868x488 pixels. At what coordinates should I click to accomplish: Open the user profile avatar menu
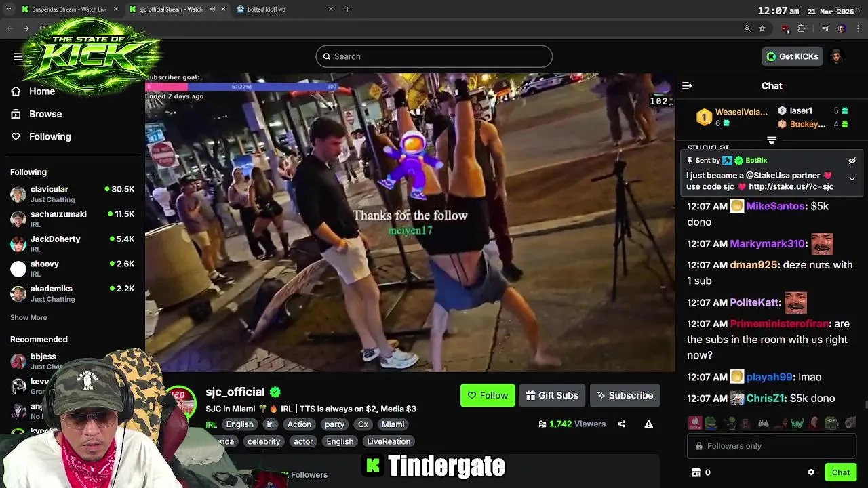(x=836, y=56)
